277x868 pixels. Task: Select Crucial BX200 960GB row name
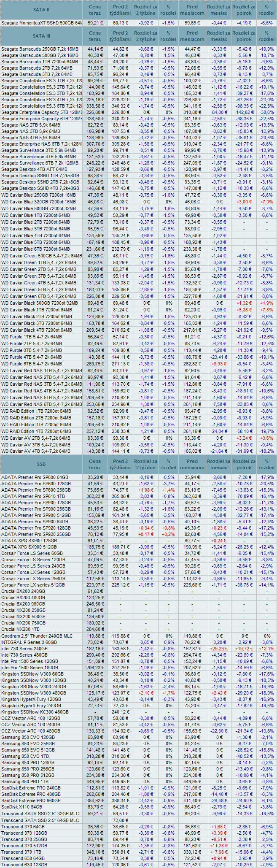[23, 604]
